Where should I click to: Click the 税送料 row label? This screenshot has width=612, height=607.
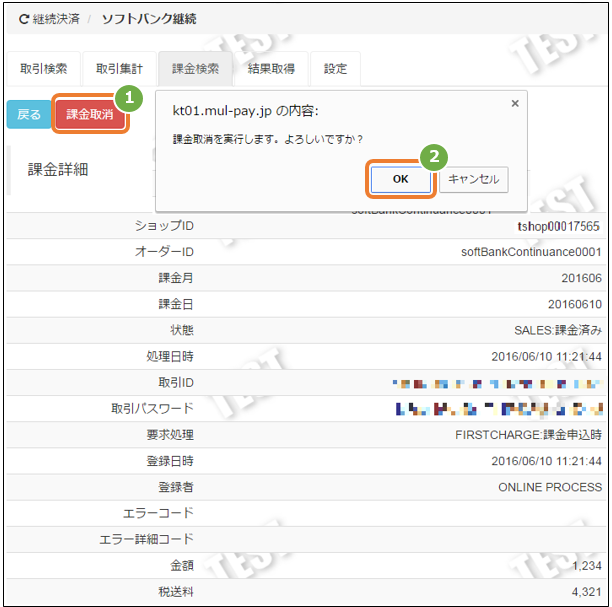[x=176, y=592]
